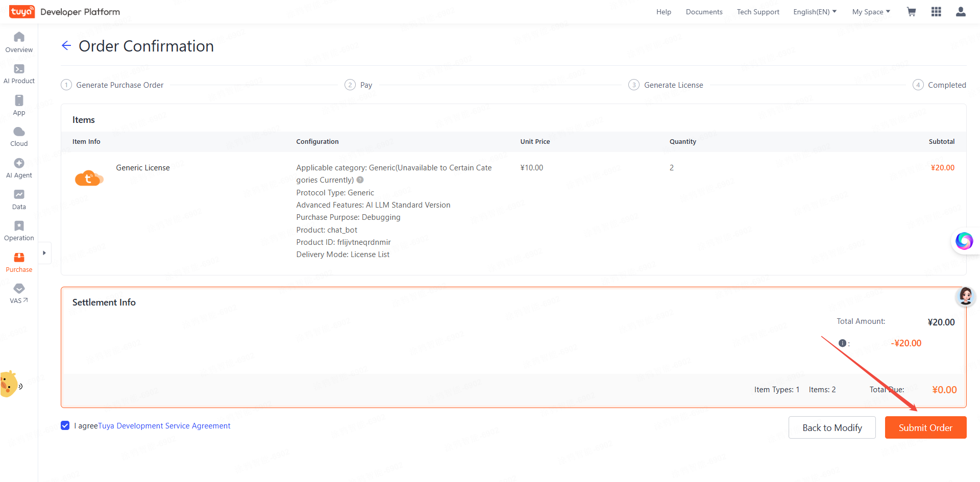Click the Tuya logo
The image size is (980, 482).
click(22, 12)
